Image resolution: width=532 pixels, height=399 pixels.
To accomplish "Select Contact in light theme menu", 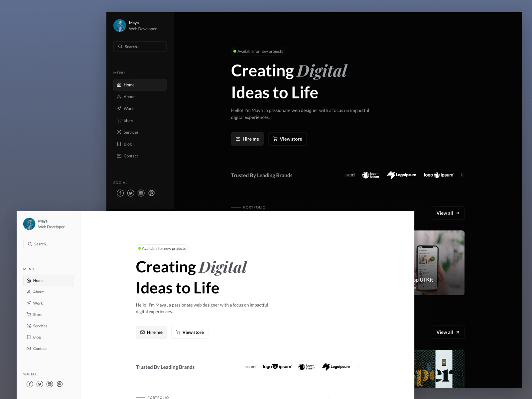I will pos(40,348).
